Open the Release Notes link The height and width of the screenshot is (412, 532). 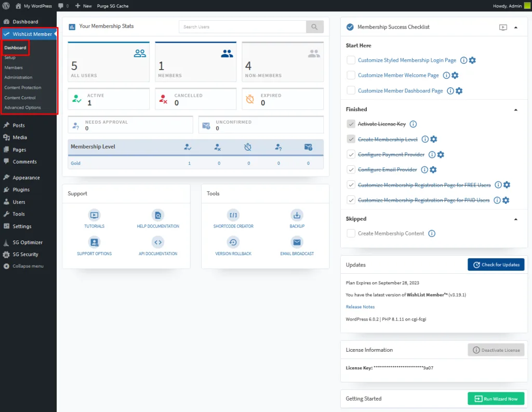pyautogui.click(x=360, y=307)
